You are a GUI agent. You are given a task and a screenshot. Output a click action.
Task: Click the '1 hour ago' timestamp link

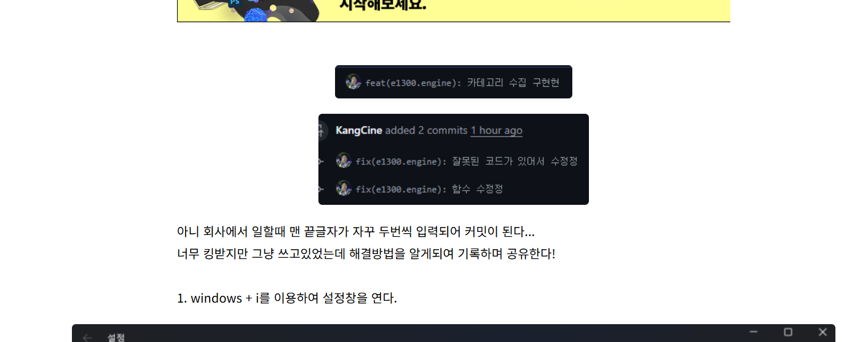point(497,130)
